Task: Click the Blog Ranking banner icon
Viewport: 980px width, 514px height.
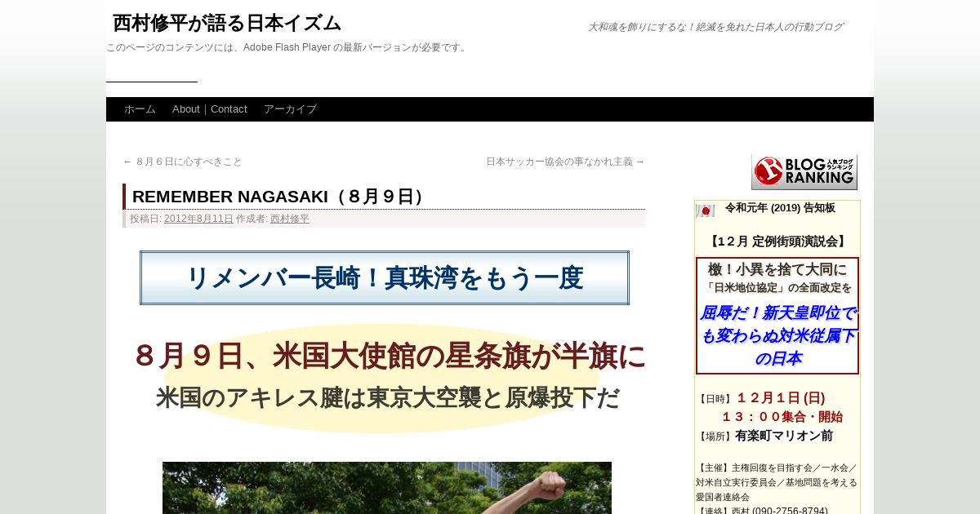Action: pos(804,172)
